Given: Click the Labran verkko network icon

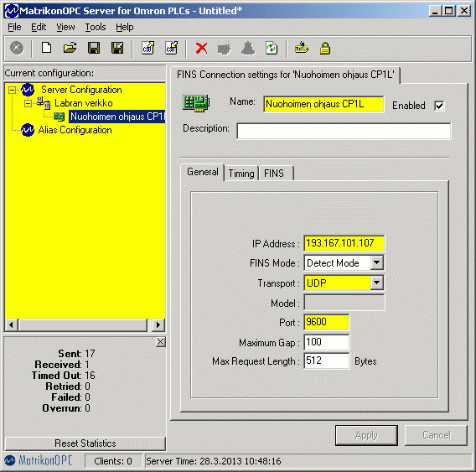Looking at the screenshot, I should (44, 103).
